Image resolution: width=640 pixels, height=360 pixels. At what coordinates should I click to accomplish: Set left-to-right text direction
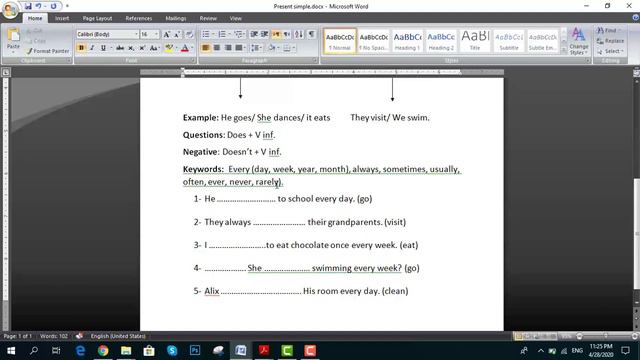276,34
